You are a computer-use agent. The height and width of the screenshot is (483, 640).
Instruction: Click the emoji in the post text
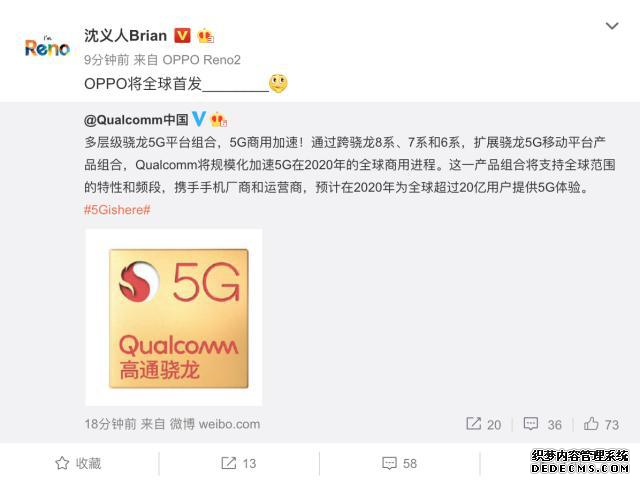click(x=278, y=83)
